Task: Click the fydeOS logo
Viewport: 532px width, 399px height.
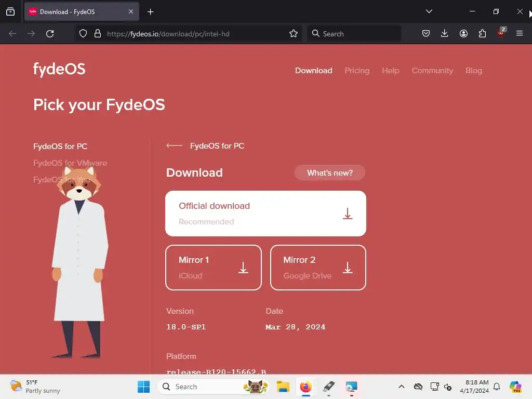Action: pos(59,70)
